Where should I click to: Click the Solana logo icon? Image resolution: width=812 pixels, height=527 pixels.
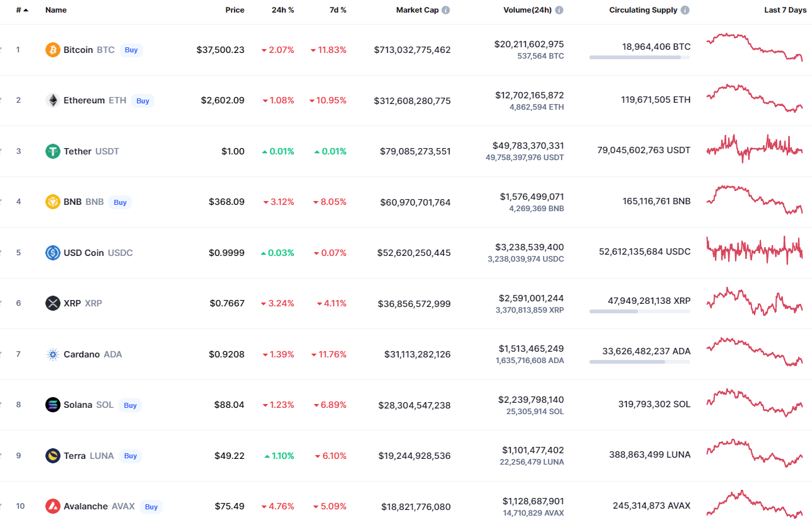point(53,405)
